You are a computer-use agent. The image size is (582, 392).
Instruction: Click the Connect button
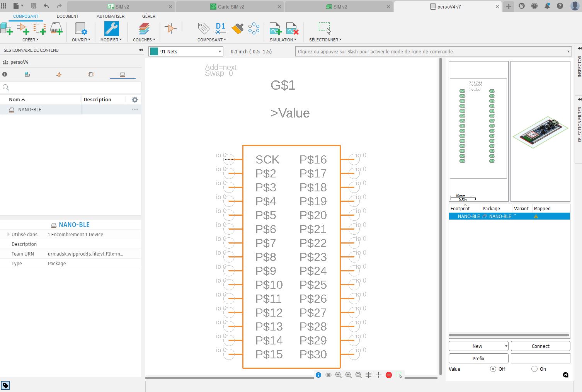click(540, 346)
